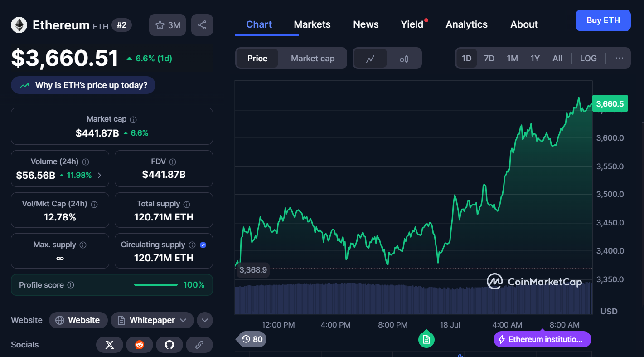Click the current price label 3,660.5
The height and width of the screenshot is (357, 644).
(x=610, y=104)
